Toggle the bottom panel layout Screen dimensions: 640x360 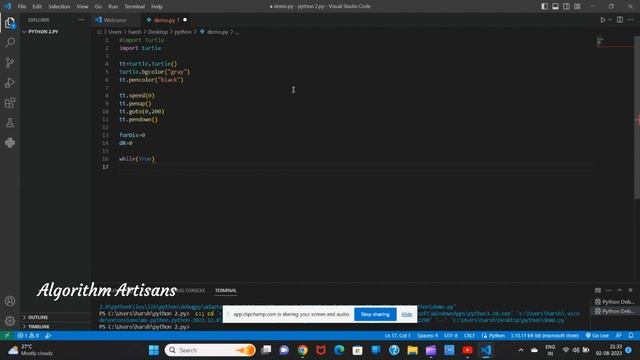tap(556, 6)
